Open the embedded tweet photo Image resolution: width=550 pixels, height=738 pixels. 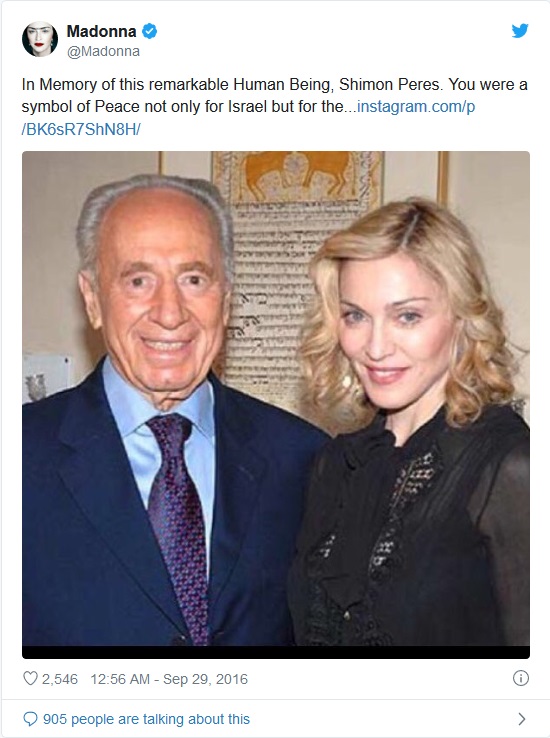276,405
